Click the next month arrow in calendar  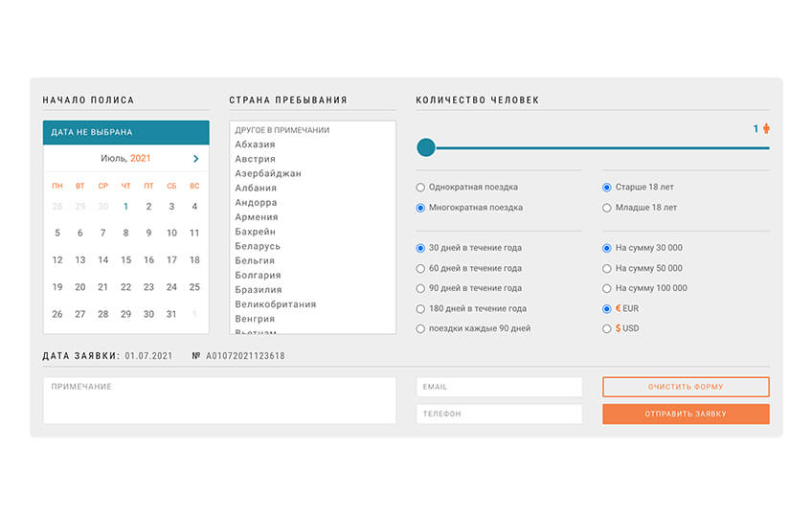pos(195,159)
